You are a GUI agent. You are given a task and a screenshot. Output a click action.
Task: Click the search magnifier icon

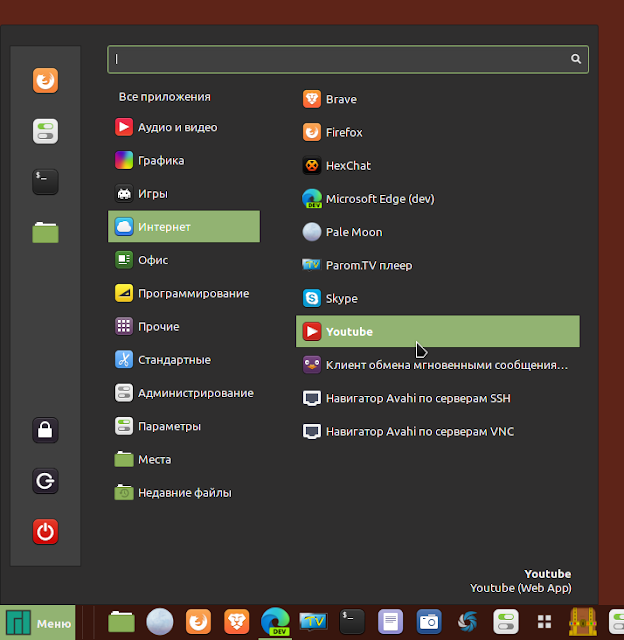[576, 59]
